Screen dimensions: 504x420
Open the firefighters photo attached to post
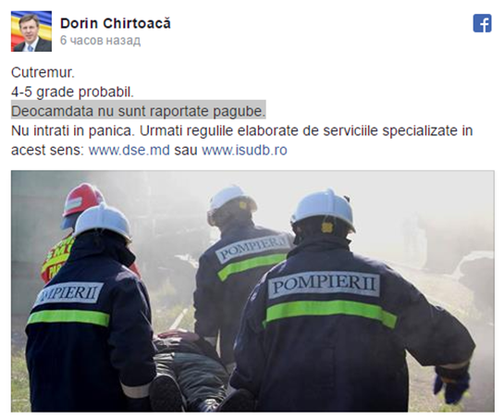252,291
